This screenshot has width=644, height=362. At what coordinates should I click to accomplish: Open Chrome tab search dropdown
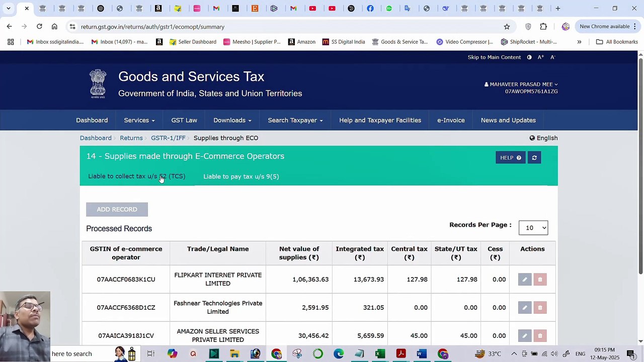[x=9, y=9]
